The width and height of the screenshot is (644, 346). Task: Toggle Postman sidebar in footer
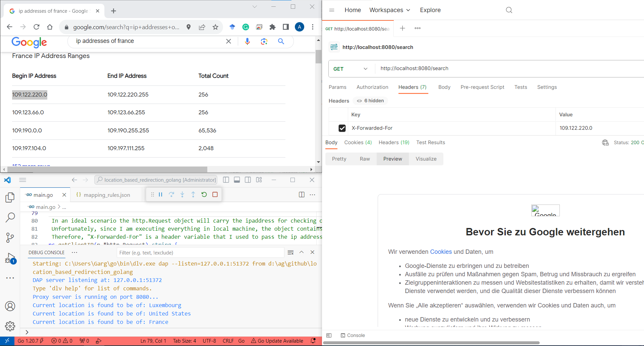329,335
